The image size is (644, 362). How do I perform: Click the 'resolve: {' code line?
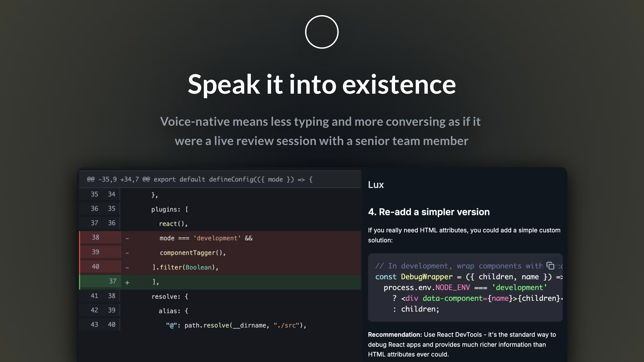pyautogui.click(x=170, y=296)
